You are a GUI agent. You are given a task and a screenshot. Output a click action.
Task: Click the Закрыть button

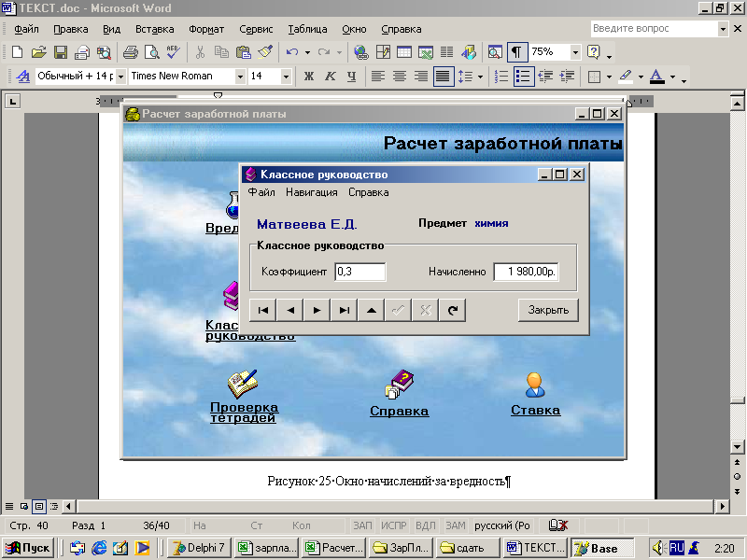[548, 310]
